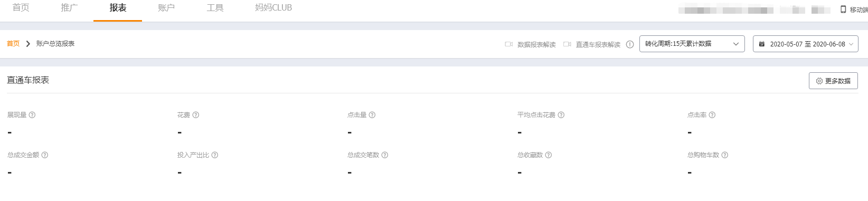Viewport: 868px width, 201px height.
Task: Open the 转化周期 15天累计数据 dropdown
Action: coord(692,44)
